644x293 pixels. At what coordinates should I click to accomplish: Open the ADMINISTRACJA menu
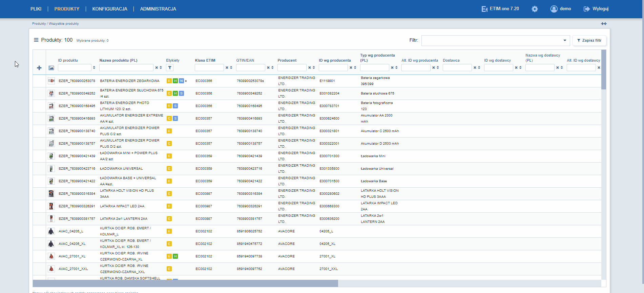158,9
